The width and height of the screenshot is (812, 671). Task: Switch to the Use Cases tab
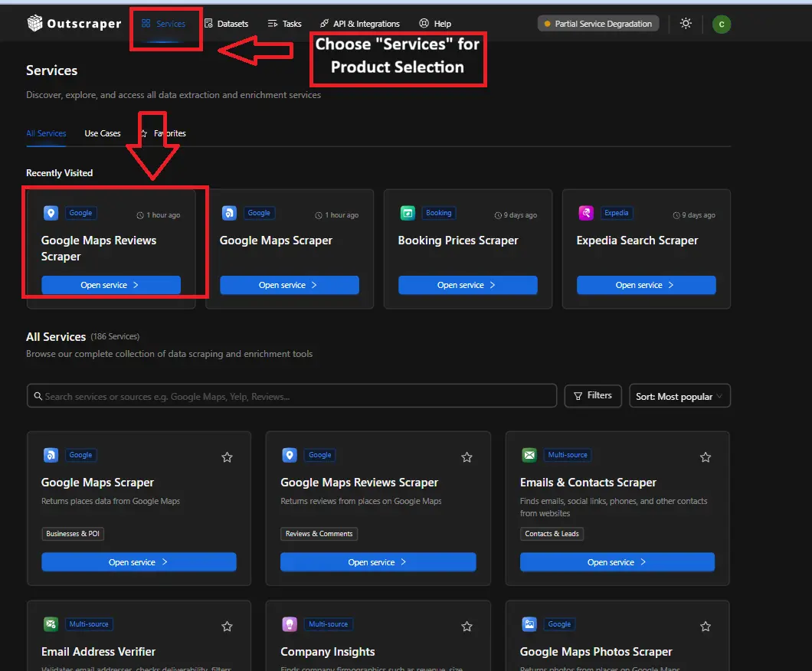pos(103,133)
